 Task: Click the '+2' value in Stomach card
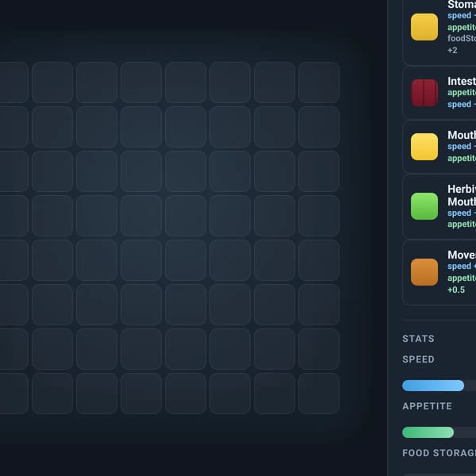coord(452,50)
